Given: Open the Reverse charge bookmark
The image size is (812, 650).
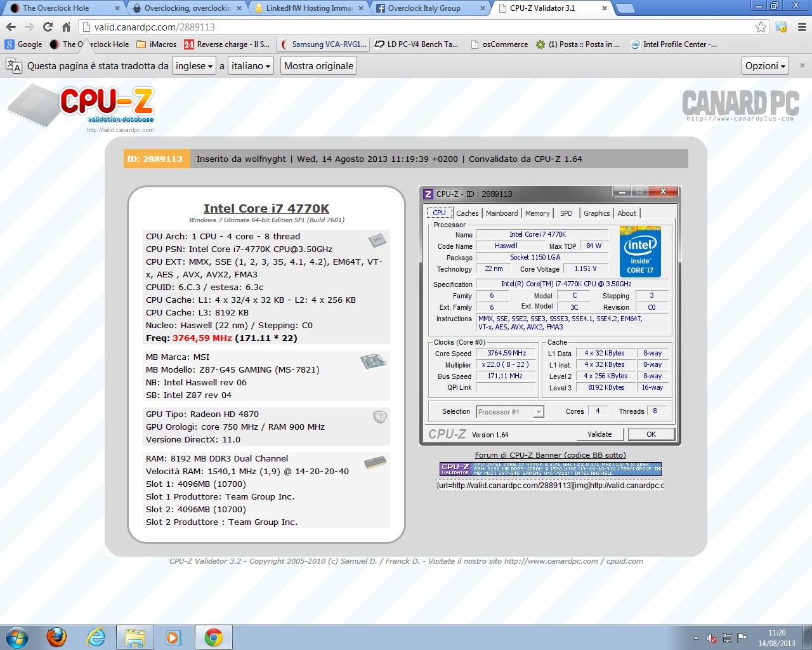Looking at the screenshot, I should click(227, 44).
